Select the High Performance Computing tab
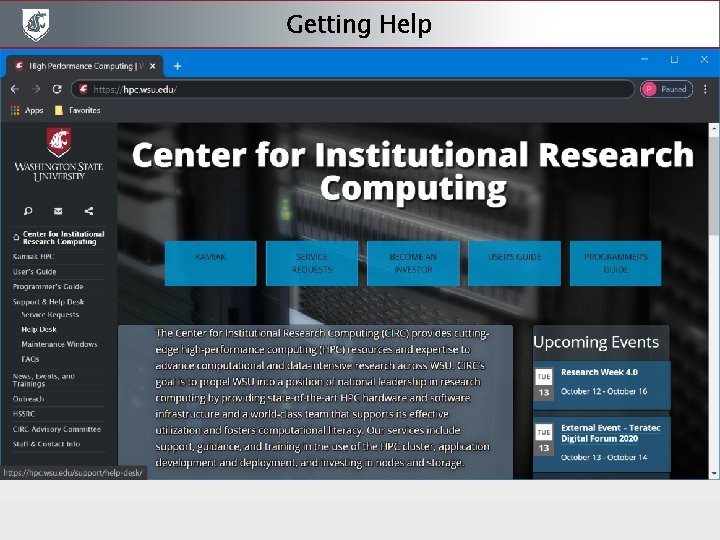 84,66
